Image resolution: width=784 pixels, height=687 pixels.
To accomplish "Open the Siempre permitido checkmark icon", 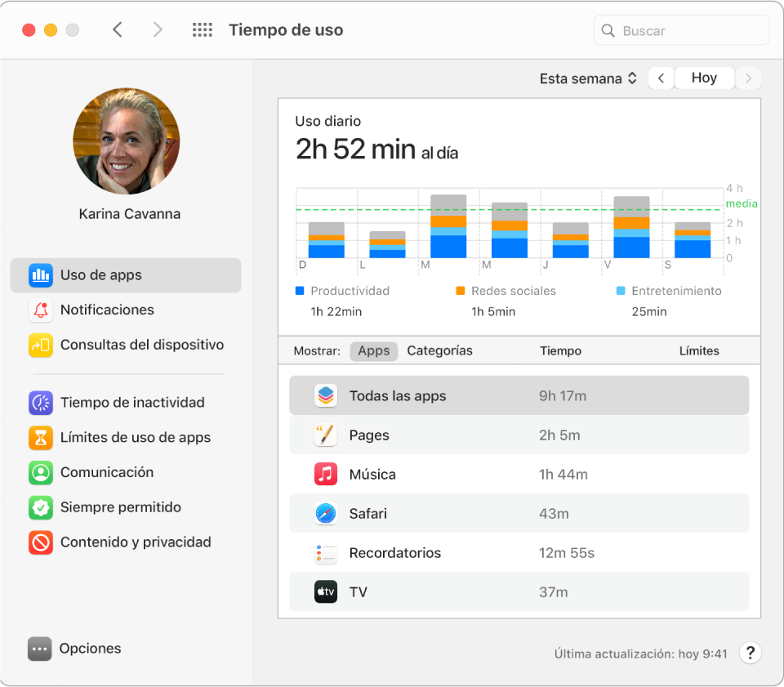I will [40, 507].
